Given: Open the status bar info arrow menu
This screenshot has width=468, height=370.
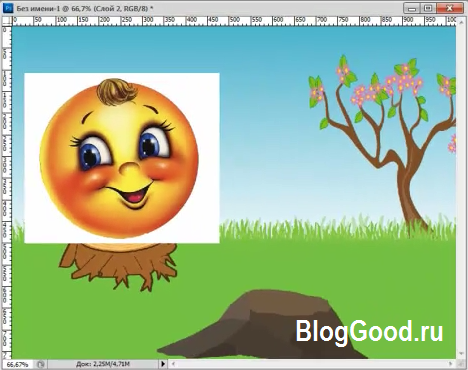Looking at the screenshot, I should 163,364.
